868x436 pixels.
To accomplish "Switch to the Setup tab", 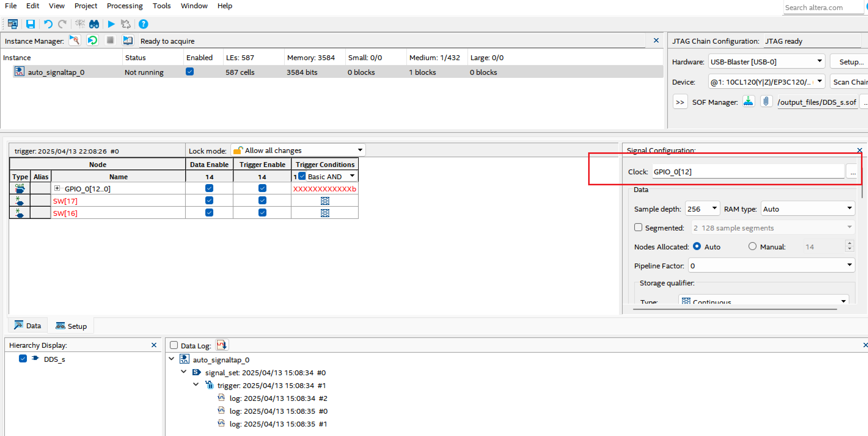I will [x=71, y=326].
